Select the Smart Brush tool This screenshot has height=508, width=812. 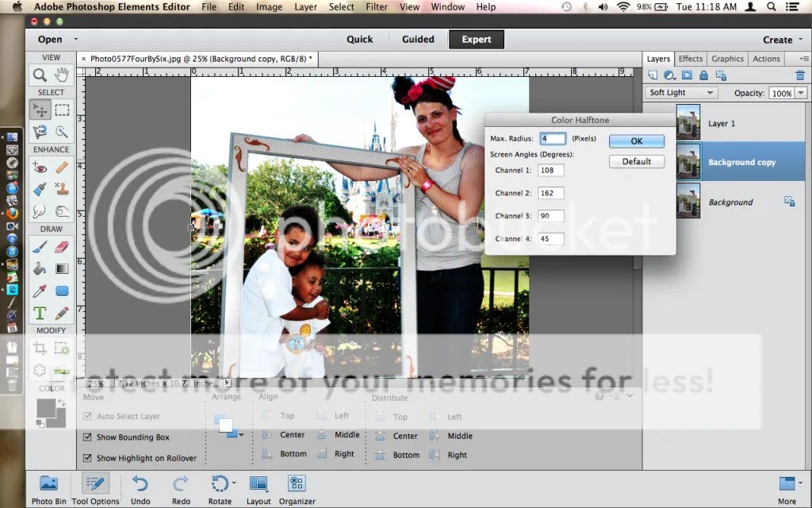click(40, 189)
